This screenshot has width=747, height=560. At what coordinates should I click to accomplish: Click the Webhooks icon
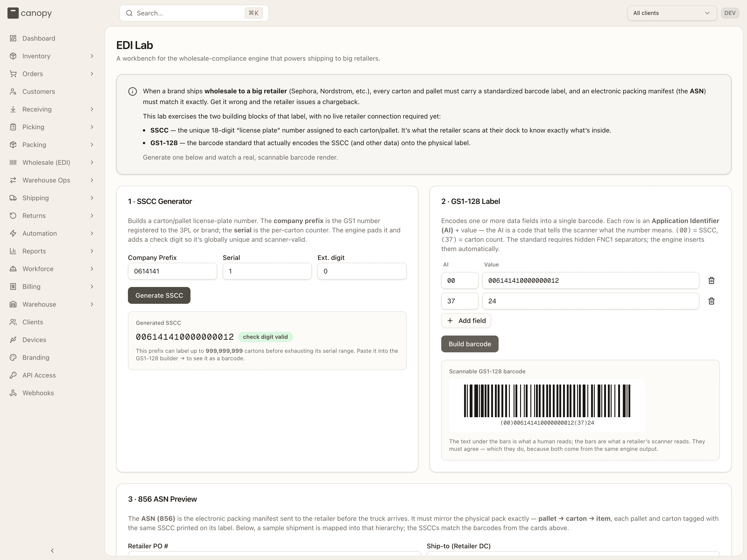pos(13,393)
